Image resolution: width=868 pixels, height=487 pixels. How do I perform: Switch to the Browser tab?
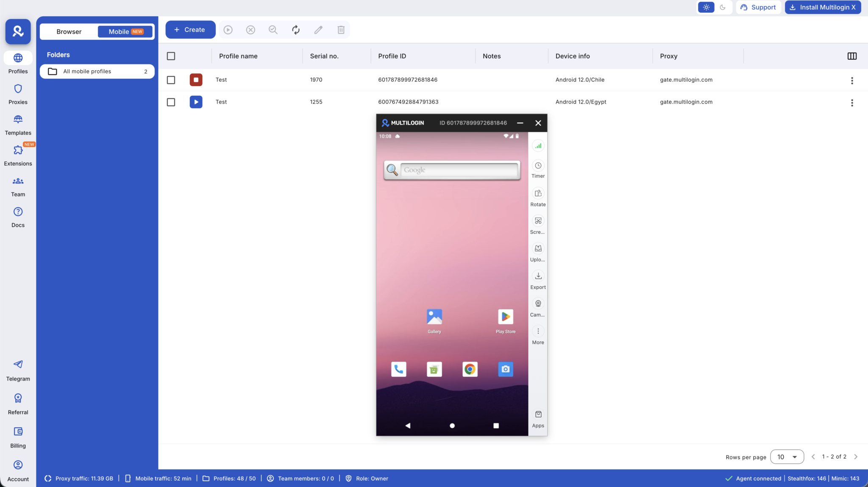[69, 32]
